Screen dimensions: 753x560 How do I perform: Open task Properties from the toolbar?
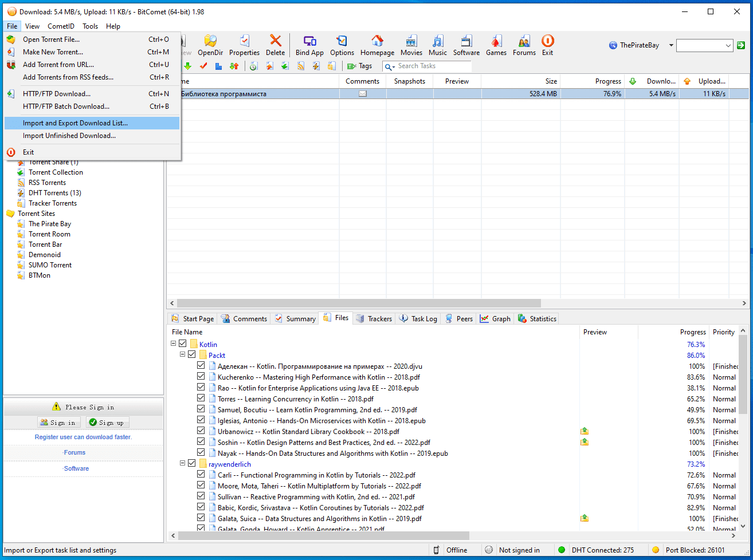245,45
